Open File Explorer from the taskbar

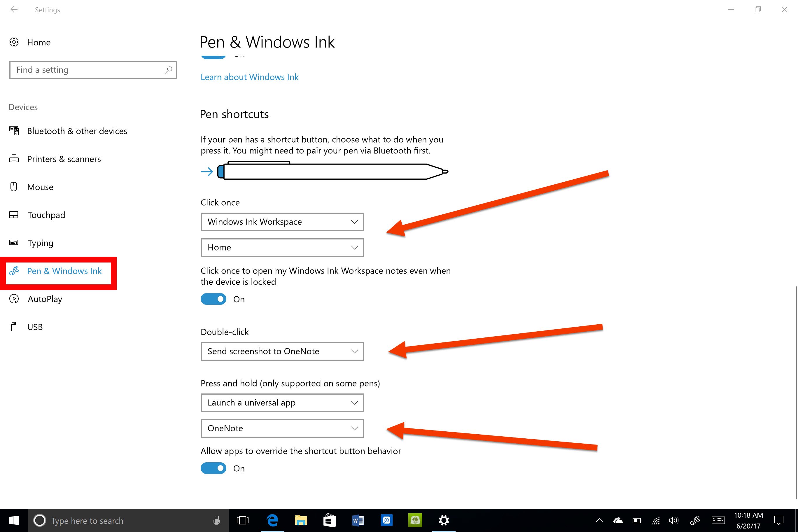pos(301,520)
